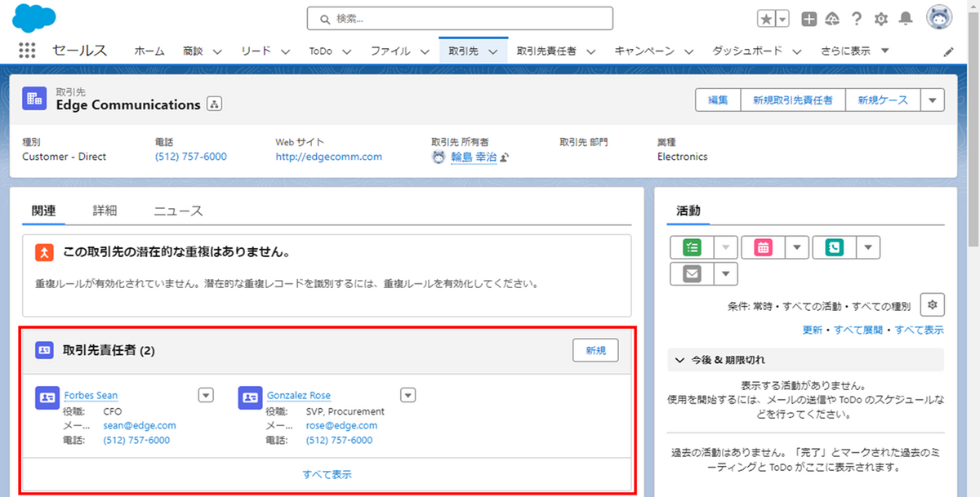
Task: Open activity filter settings gear
Action: tap(933, 305)
